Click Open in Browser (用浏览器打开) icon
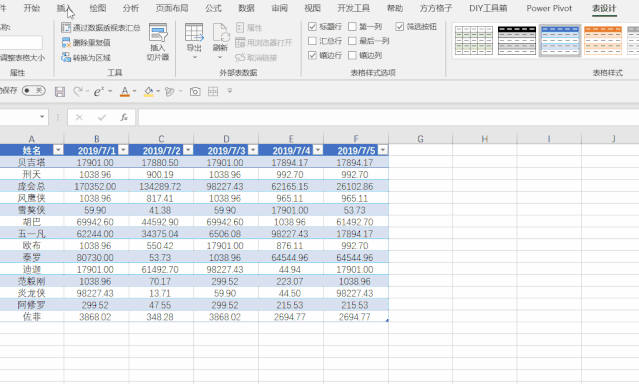The image size is (639, 384). click(x=240, y=42)
